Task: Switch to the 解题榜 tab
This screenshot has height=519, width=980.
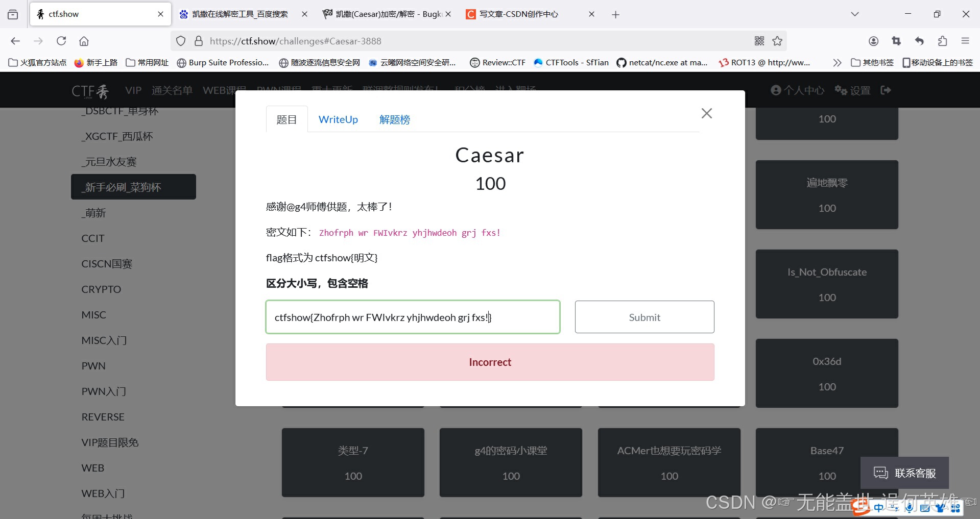Action: pos(395,119)
